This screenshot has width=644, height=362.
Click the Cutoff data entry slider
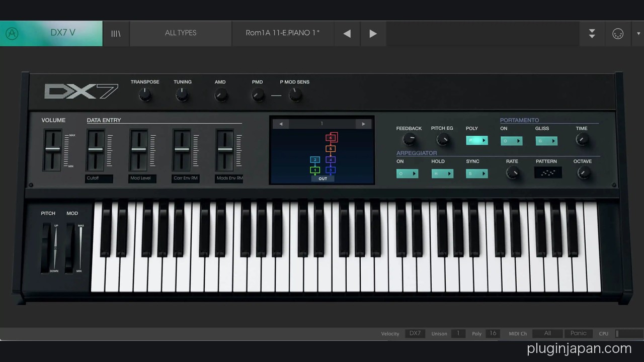click(96, 150)
